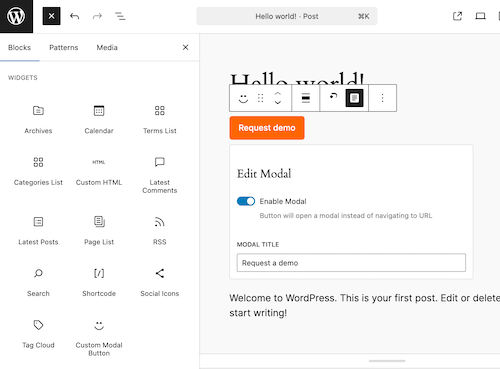View post in new tab
Viewport: 500px width, 369px height.
(x=457, y=16)
